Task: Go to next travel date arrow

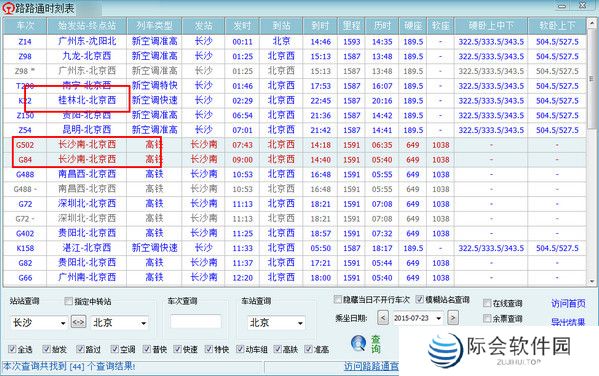Action: [453, 318]
